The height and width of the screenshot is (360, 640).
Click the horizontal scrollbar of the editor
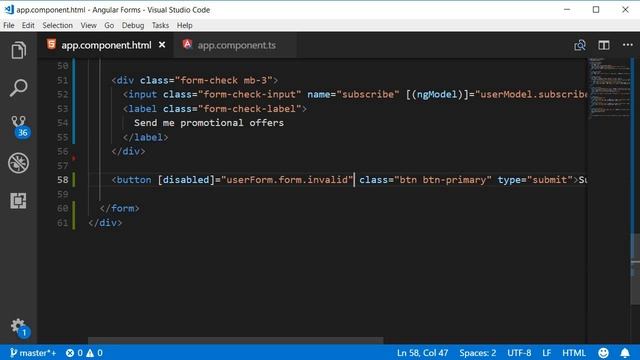point(236,340)
